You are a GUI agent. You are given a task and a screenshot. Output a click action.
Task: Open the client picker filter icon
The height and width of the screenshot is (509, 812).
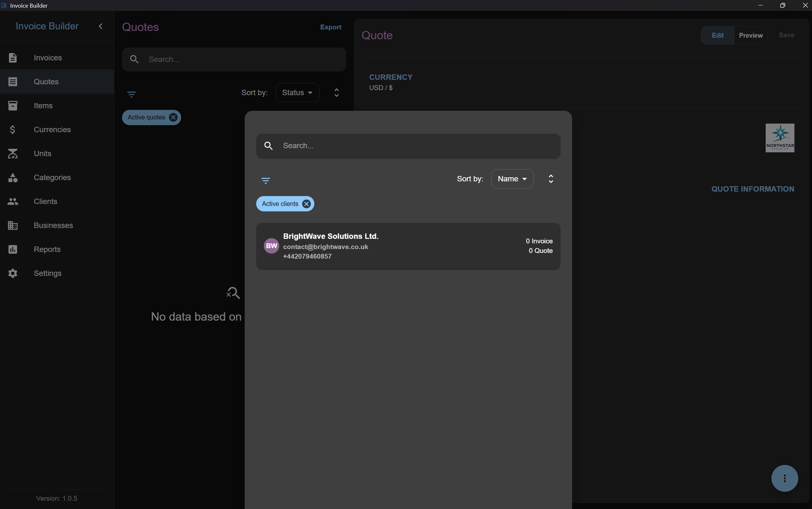pos(266,181)
